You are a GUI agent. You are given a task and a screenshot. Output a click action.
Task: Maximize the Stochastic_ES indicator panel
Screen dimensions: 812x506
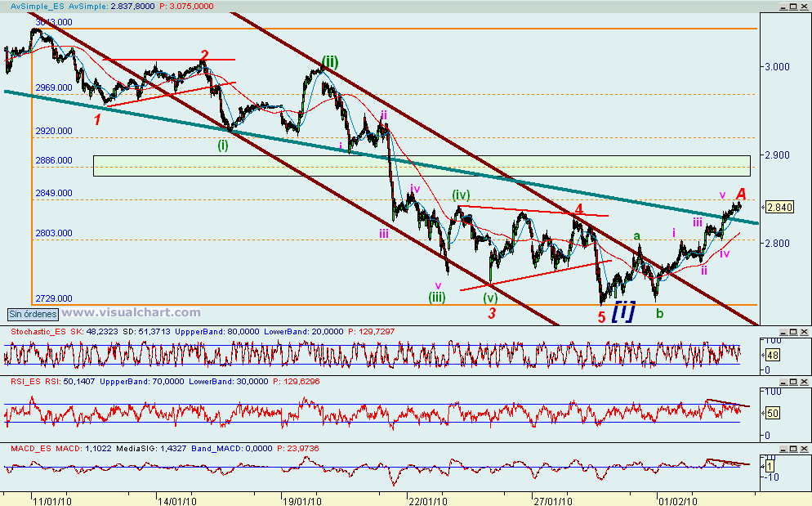click(x=792, y=331)
